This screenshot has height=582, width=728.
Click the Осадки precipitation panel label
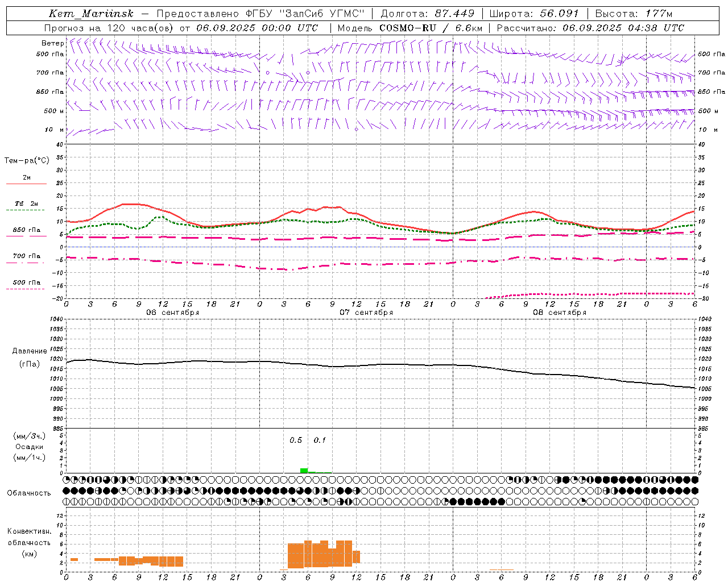30,447
